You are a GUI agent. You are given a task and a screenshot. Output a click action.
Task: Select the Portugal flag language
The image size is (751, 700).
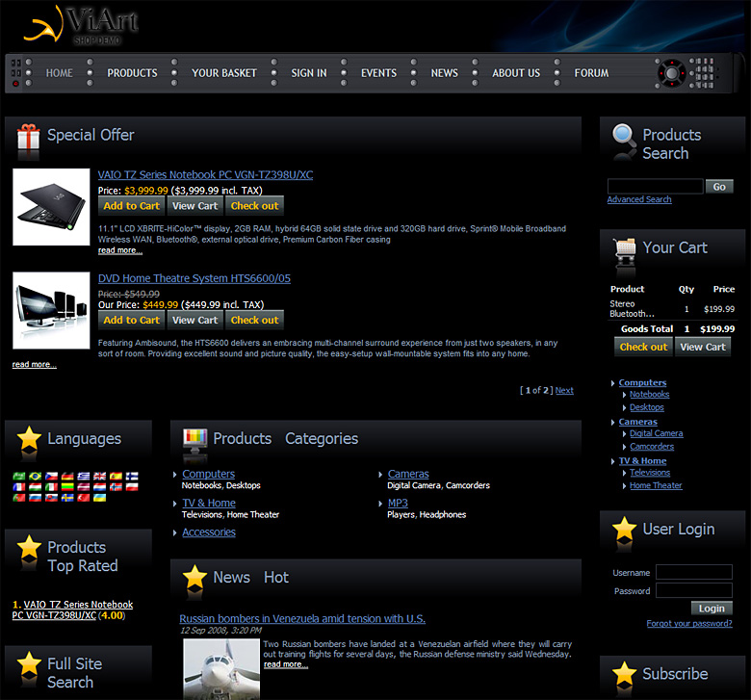(x=19, y=498)
